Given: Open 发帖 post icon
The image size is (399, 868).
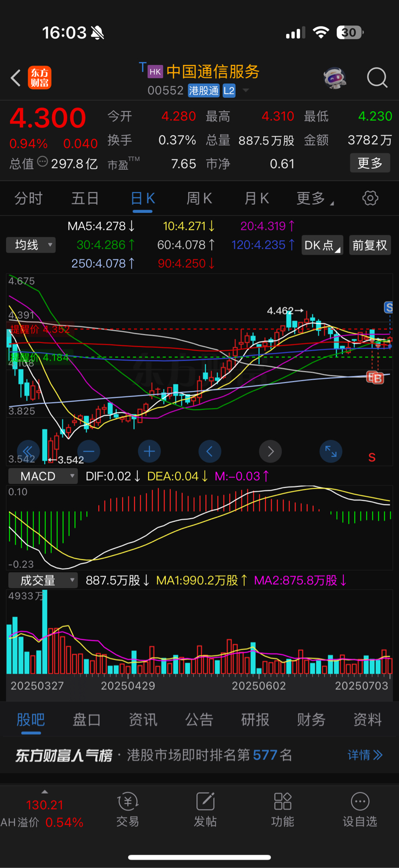Looking at the screenshot, I should [x=205, y=810].
